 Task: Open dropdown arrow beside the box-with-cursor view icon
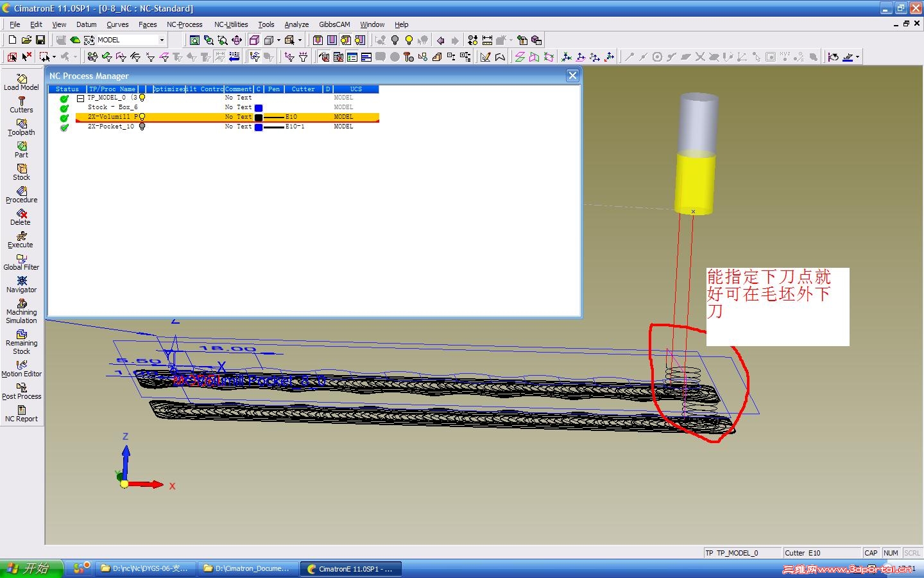300,40
